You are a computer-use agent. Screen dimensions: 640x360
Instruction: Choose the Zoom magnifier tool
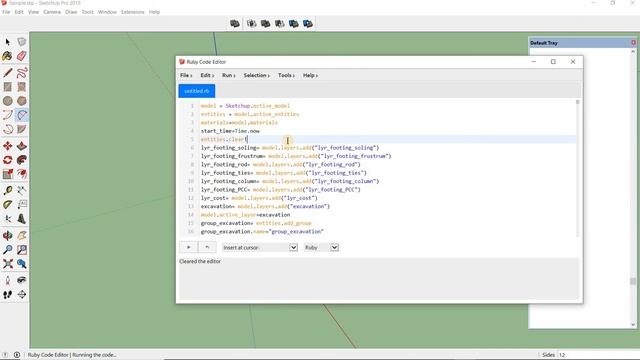point(8,250)
